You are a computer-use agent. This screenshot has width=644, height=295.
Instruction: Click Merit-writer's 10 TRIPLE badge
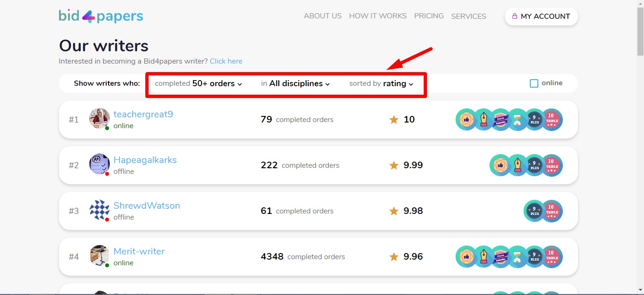552,257
